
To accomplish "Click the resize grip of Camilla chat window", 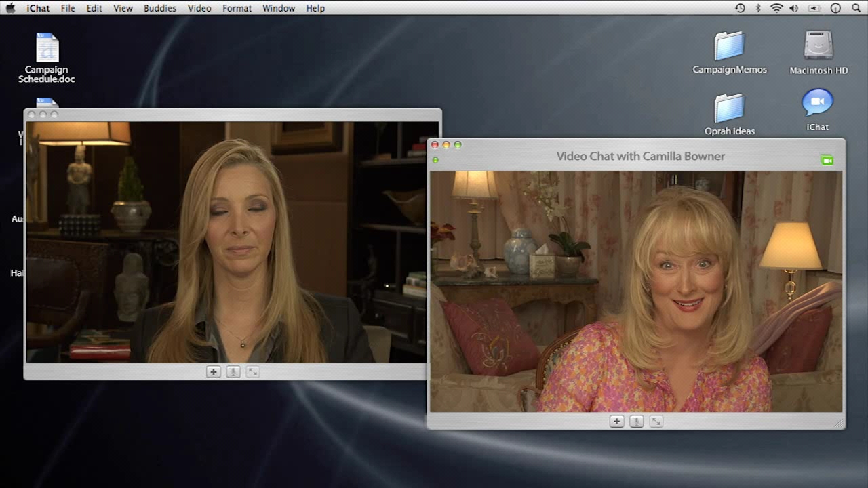I will [x=839, y=423].
